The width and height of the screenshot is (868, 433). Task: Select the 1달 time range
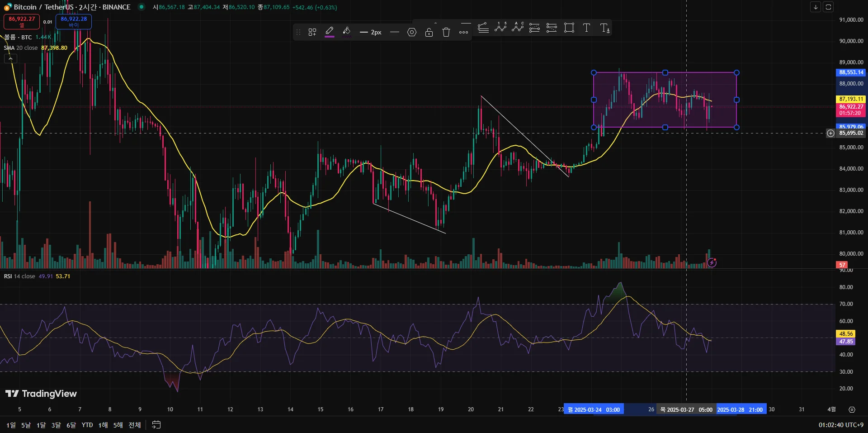[41, 425]
